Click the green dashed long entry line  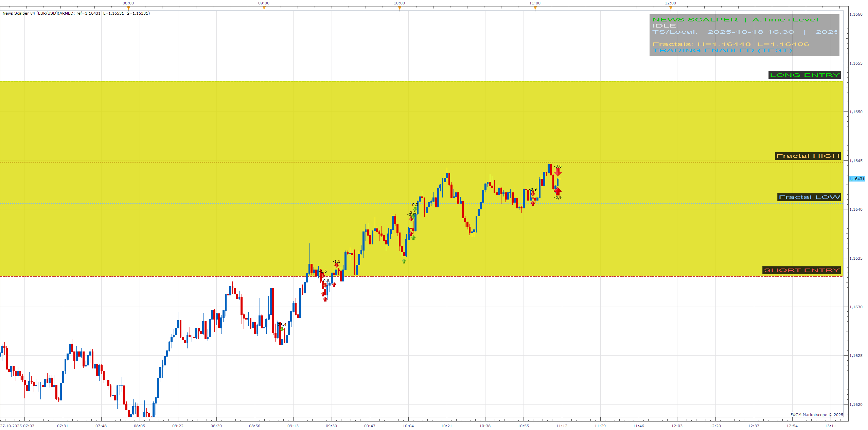421,81
